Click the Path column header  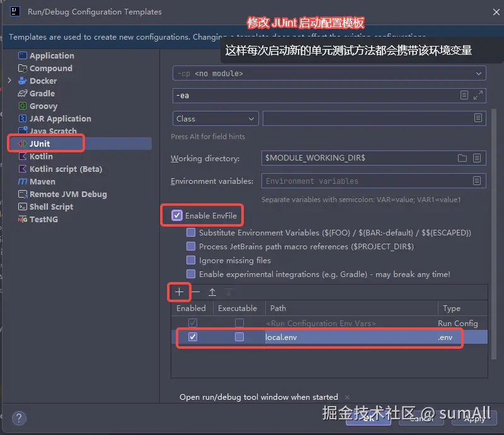[352, 308]
